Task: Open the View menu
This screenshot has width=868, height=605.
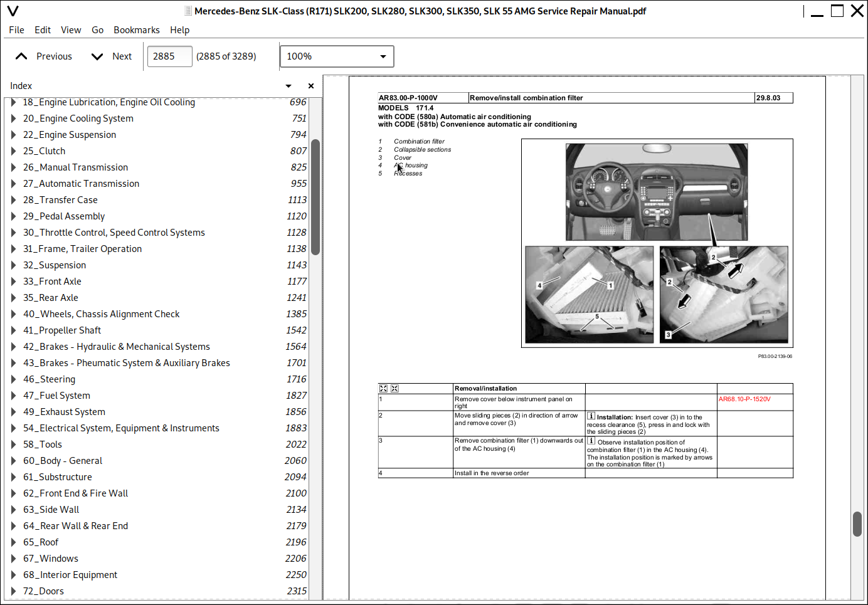Action: click(x=71, y=30)
